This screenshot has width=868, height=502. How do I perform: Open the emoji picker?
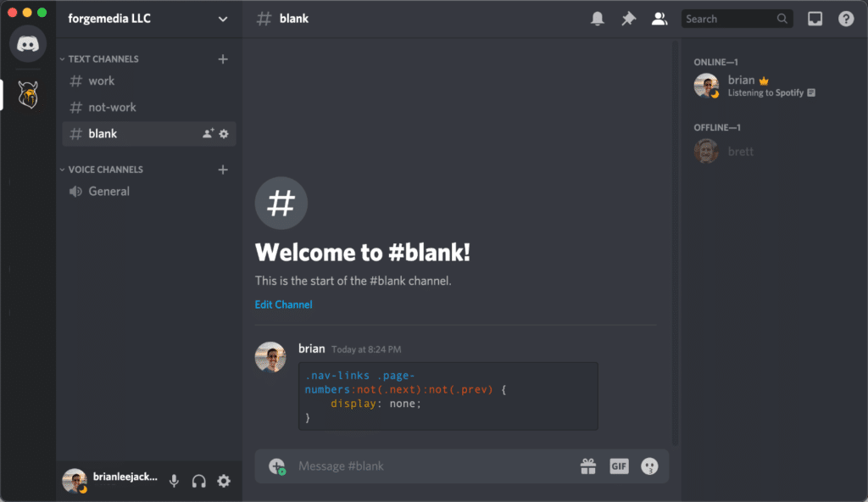click(649, 466)
